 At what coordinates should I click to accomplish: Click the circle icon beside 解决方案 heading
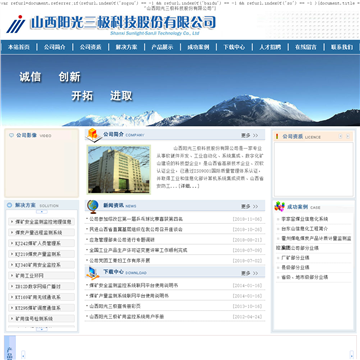[10, 205]
